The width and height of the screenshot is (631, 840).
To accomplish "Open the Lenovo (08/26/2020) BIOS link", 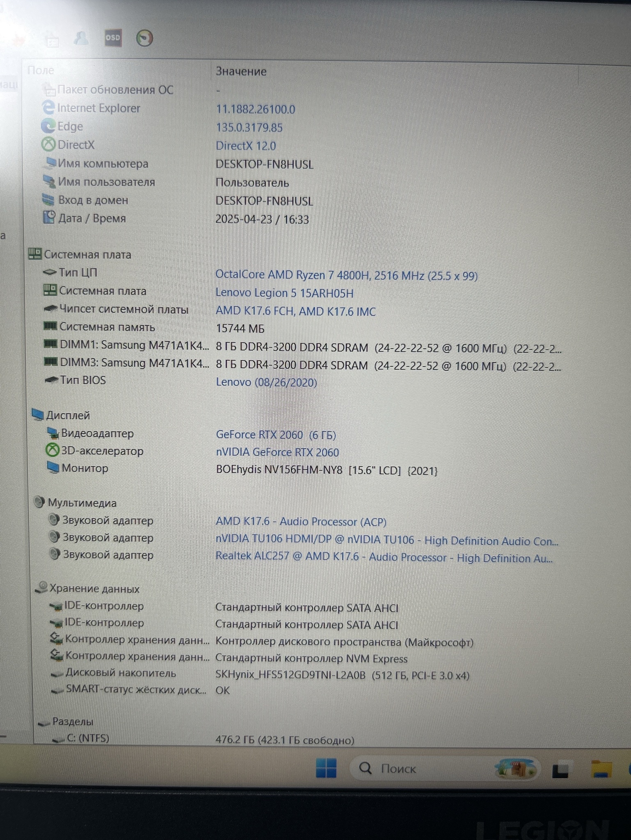I will click(x=267, y=382).
